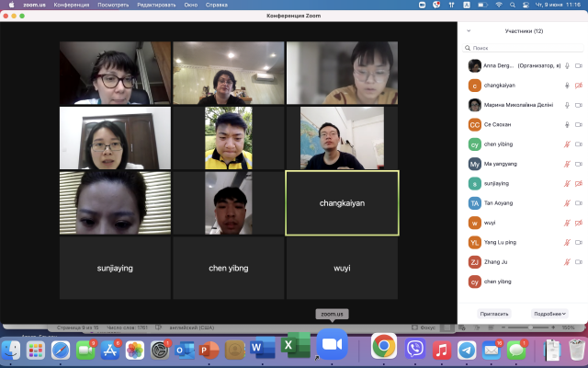
Task: Open Finder from the dock
Action: click(x=11, y=350)
